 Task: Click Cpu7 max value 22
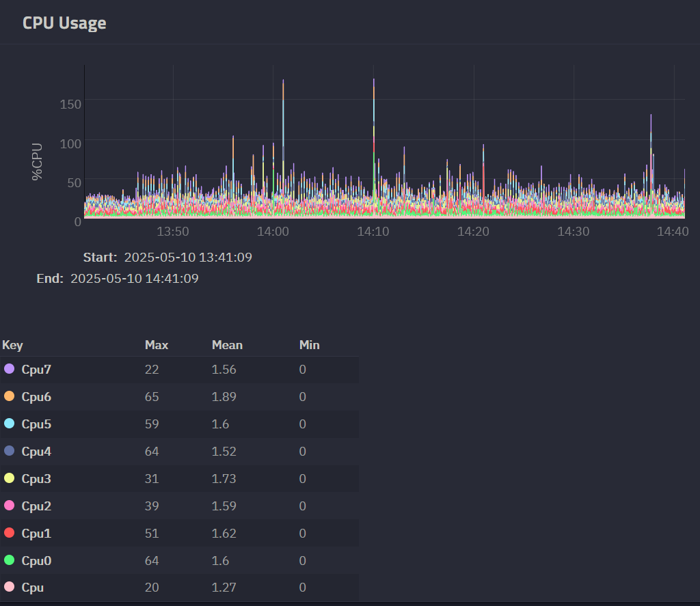(x=152, y=370)
